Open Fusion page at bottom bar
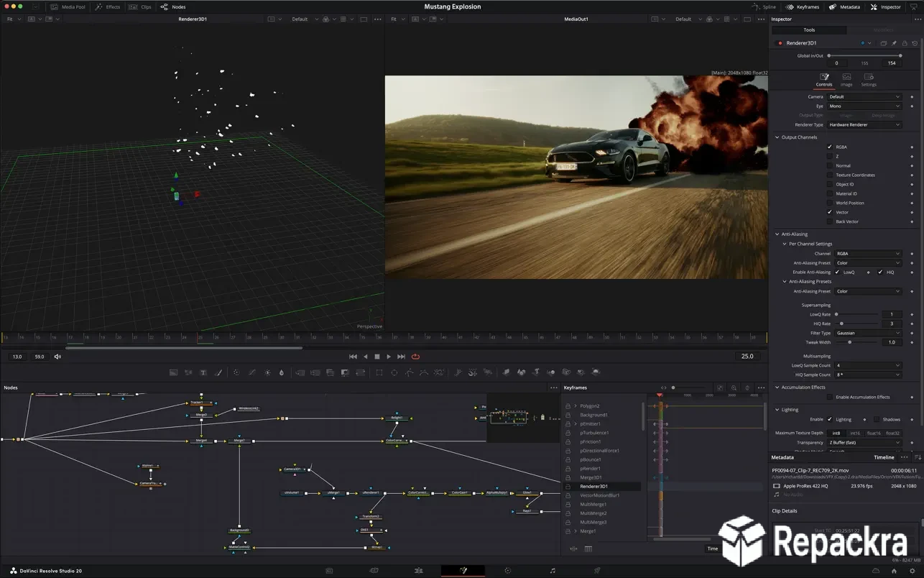 [463, 570]
